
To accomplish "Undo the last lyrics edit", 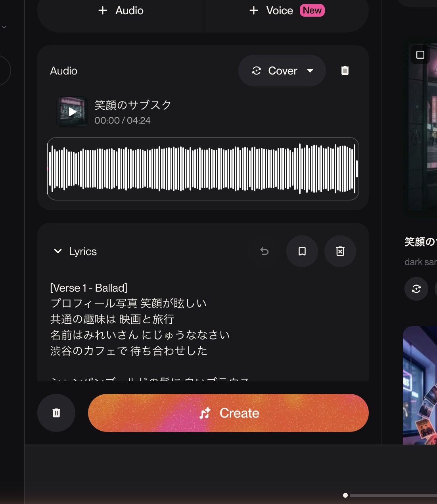I will [264, 251].
